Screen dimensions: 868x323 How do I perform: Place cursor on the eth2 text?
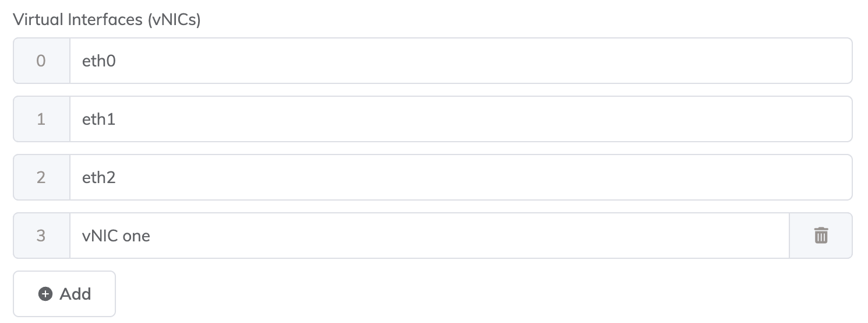tap(99, 177)
